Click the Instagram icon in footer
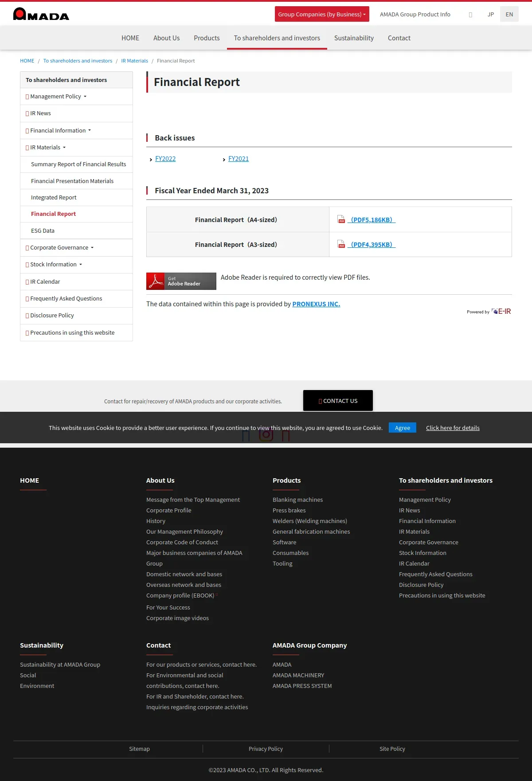 (266, 434)
